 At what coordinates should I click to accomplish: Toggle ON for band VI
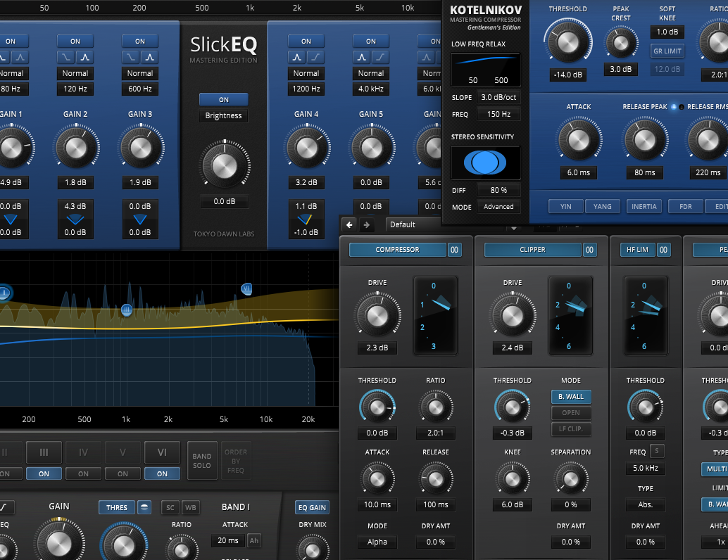coord(162,473)
